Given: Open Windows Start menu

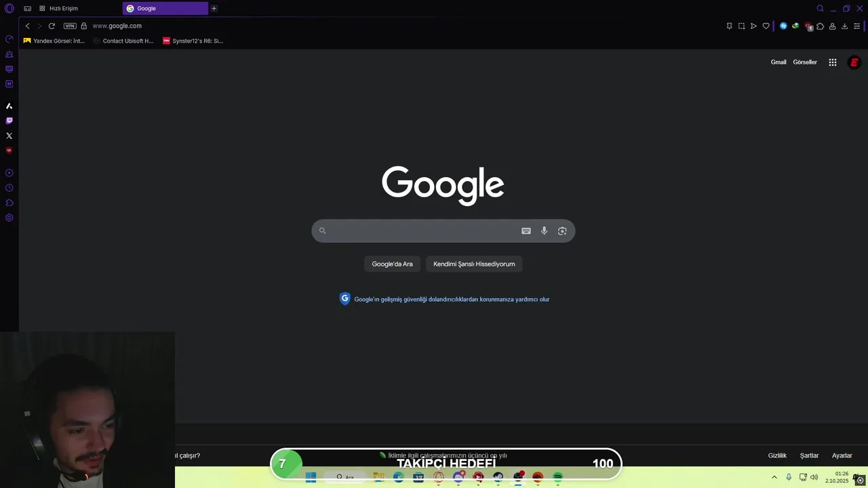Looking at the screenshot, I should pos(311,477).
